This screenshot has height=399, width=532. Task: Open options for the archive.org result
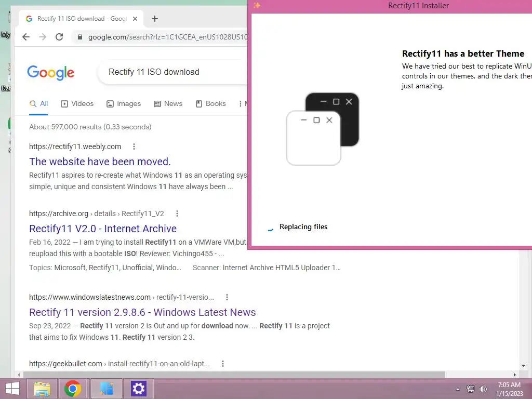click(177, 214)
